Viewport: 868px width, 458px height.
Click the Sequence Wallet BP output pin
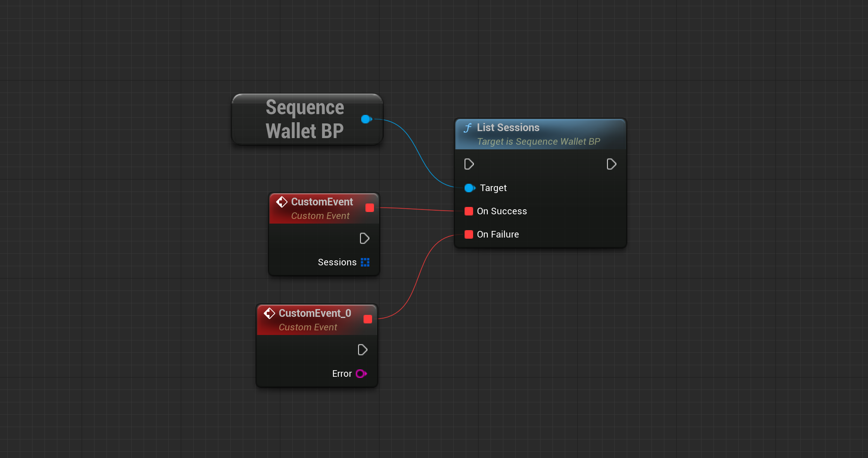(x=366, y=119)
